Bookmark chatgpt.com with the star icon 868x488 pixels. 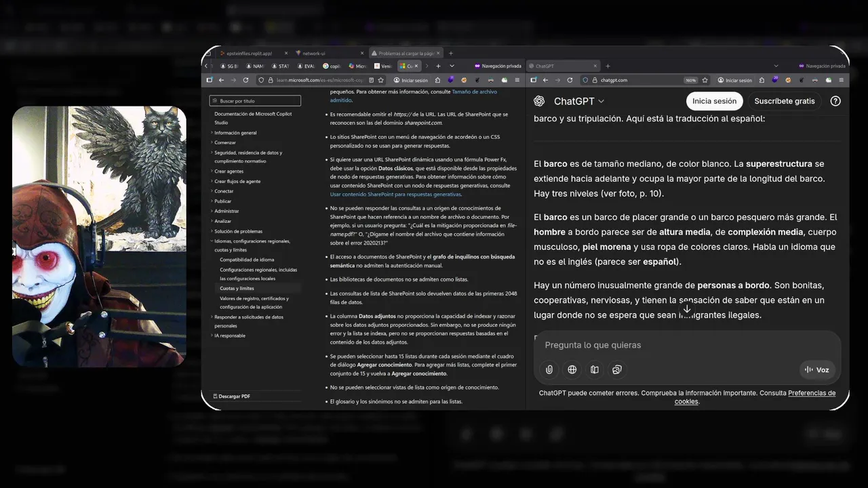[705, 80]
